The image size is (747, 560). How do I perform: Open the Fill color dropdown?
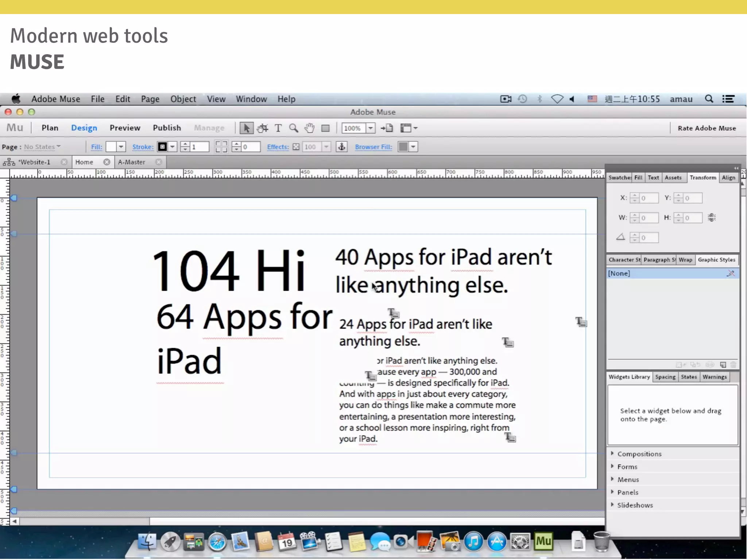point(121,147)
